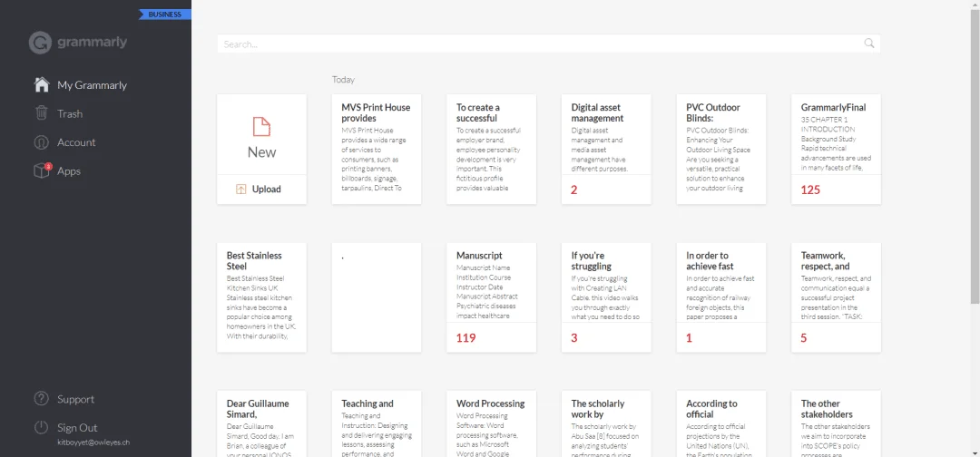
Task: Click the issue count 2 on Digital asset management
Action: [574, 190]
